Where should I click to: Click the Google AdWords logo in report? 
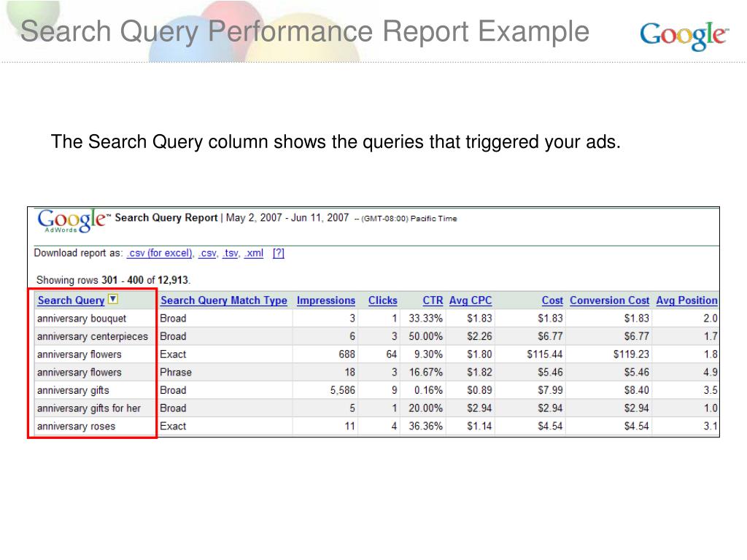(x=74, y=220)
